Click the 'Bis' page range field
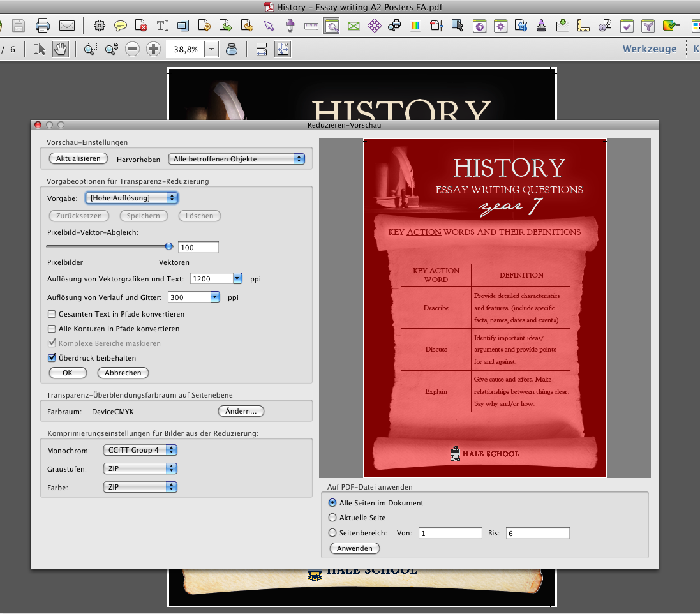This screenshot has width=700, height=614. [537, 533]
